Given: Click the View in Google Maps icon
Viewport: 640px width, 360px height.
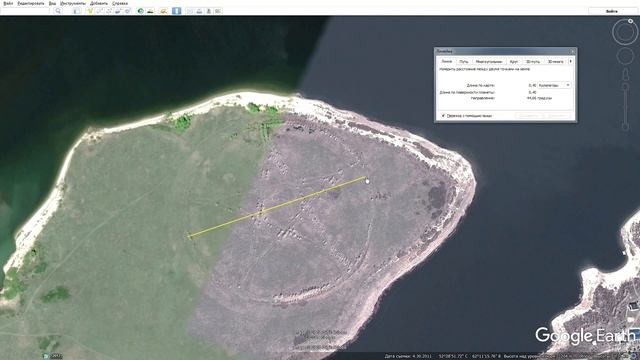Looking at the screenshot, I should 218,11.
